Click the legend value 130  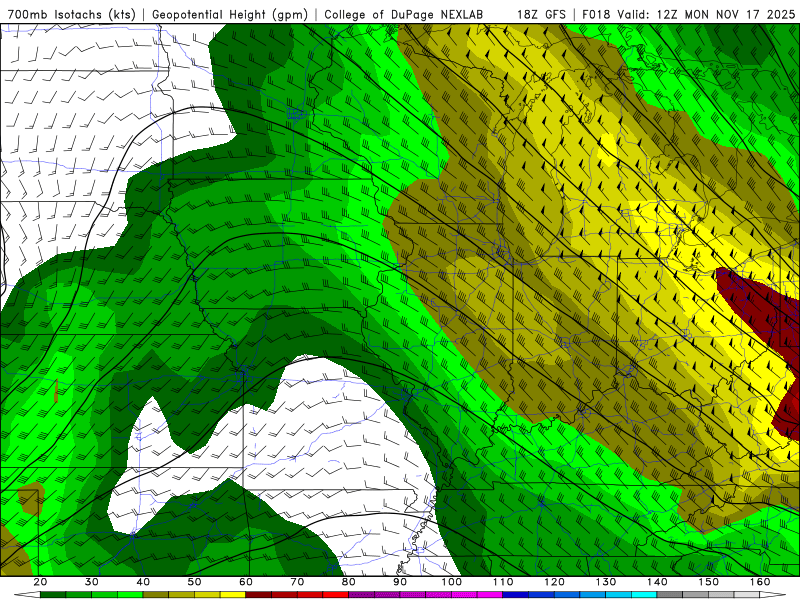click(x=606, y=582)
